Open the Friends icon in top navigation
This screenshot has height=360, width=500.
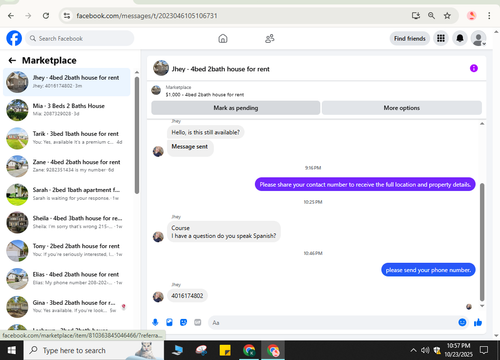[x=270, y=39]
